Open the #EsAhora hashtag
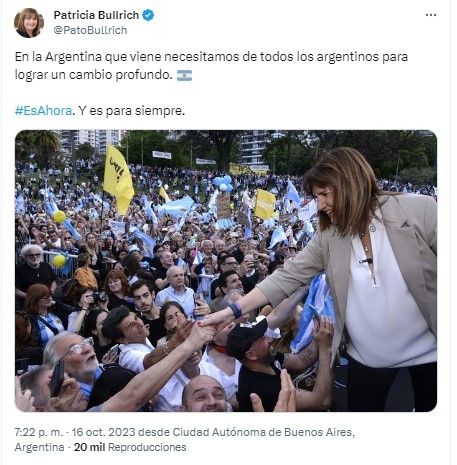 pyautogui.click(x=43, y=111)
